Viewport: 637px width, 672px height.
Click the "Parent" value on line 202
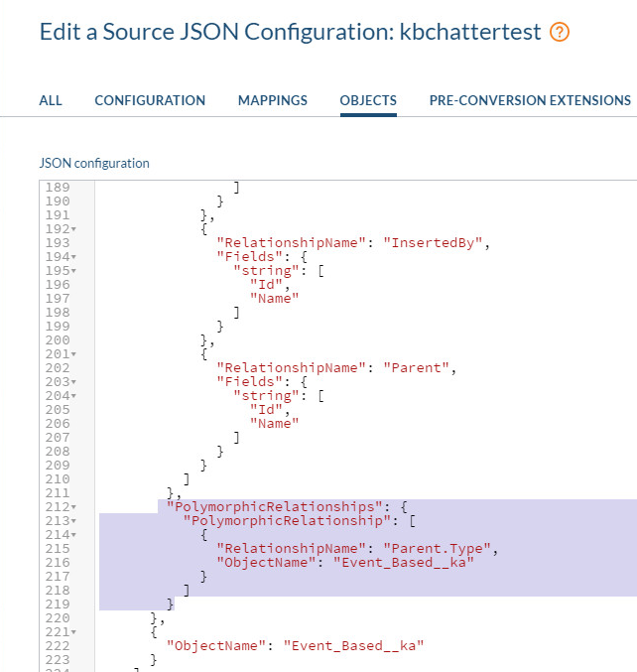(x=416, y=368)
